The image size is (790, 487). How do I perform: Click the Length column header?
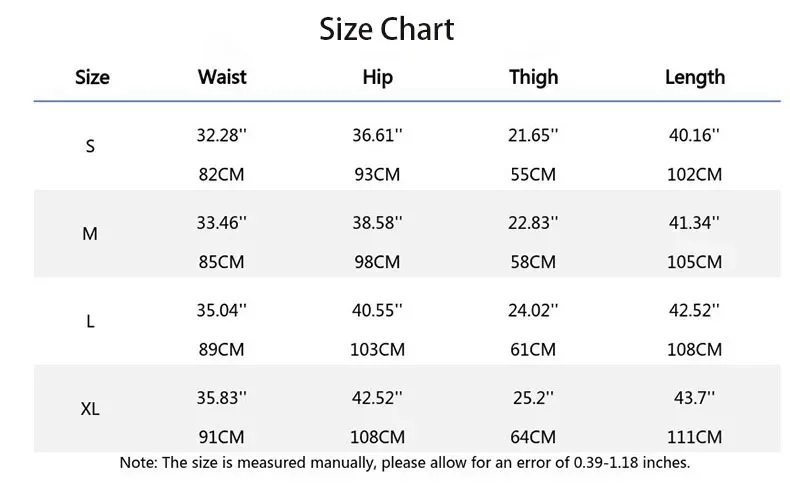pos(695,78)
